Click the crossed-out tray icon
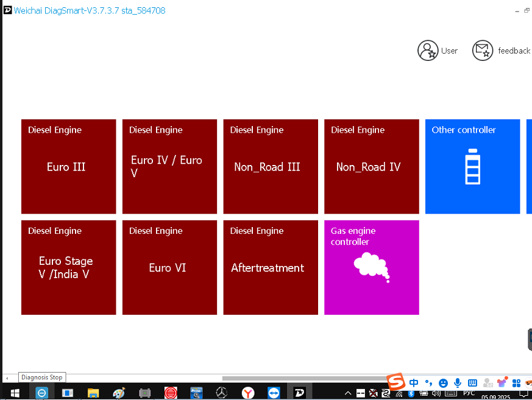The width and height of the screenshot is (532, 400). pyautogui.click(x=373, y=393)
